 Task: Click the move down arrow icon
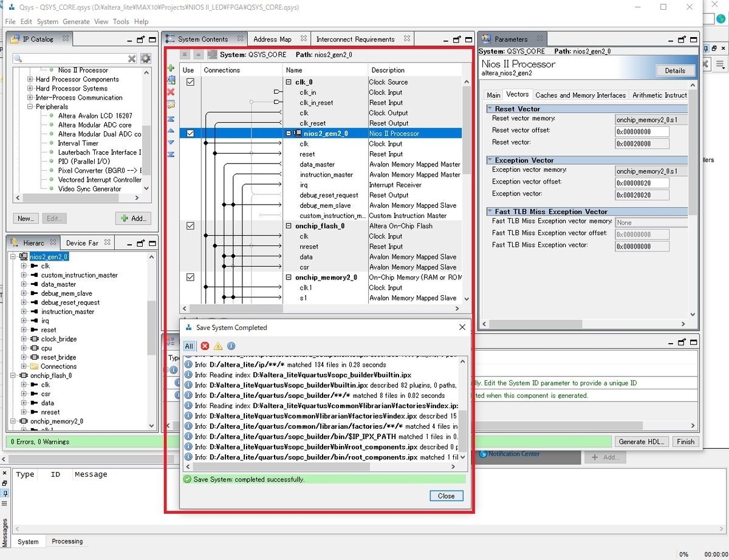(171, 143)
